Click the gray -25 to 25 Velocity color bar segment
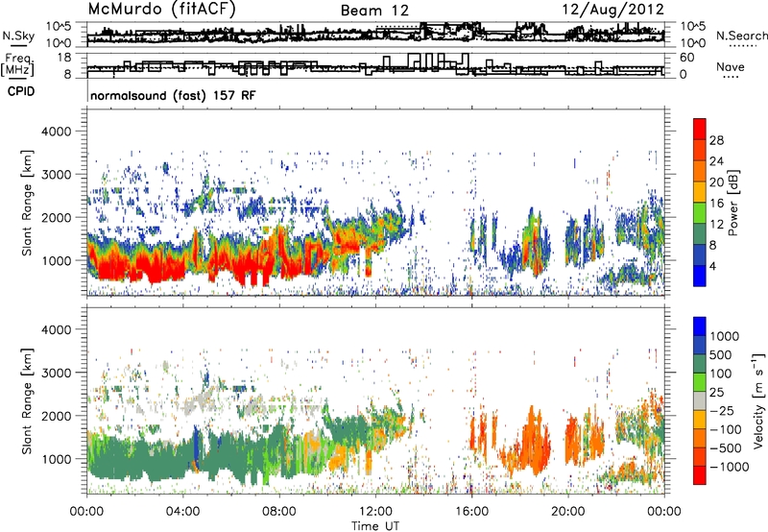The image size is (768, 532). [x=700, y=401]
